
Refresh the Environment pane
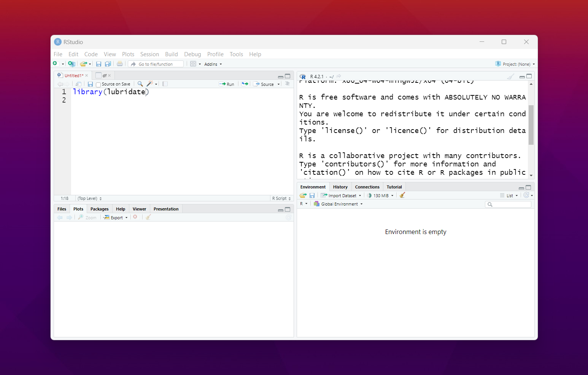point(526,195)
